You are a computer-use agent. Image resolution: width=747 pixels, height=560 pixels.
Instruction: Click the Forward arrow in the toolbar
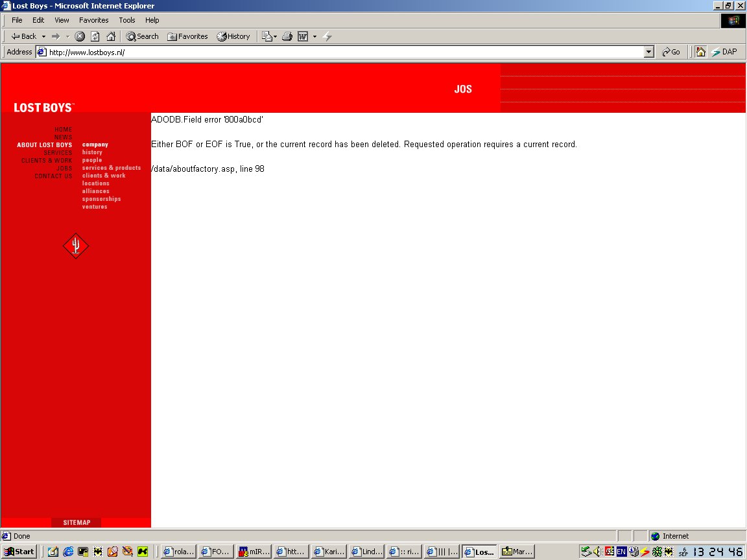pos(56,36)
